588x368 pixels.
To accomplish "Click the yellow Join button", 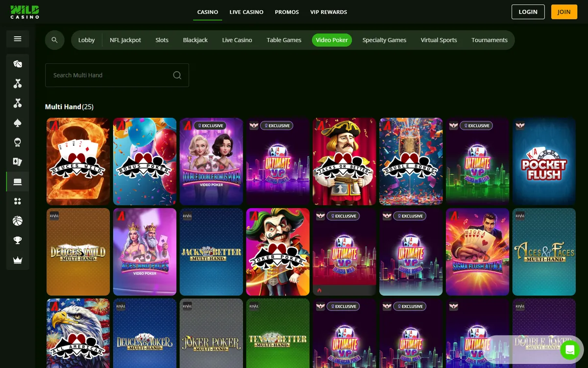I will [x=564, y=12].
